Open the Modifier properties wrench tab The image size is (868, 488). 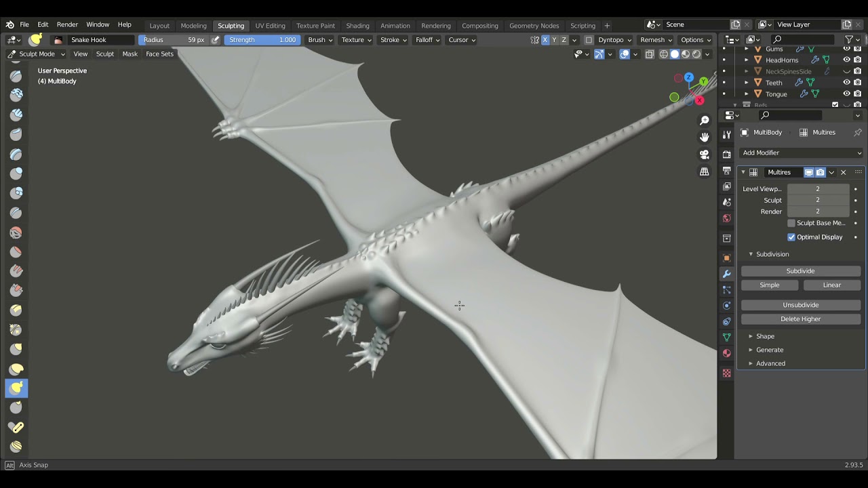[x=727, y=274]
